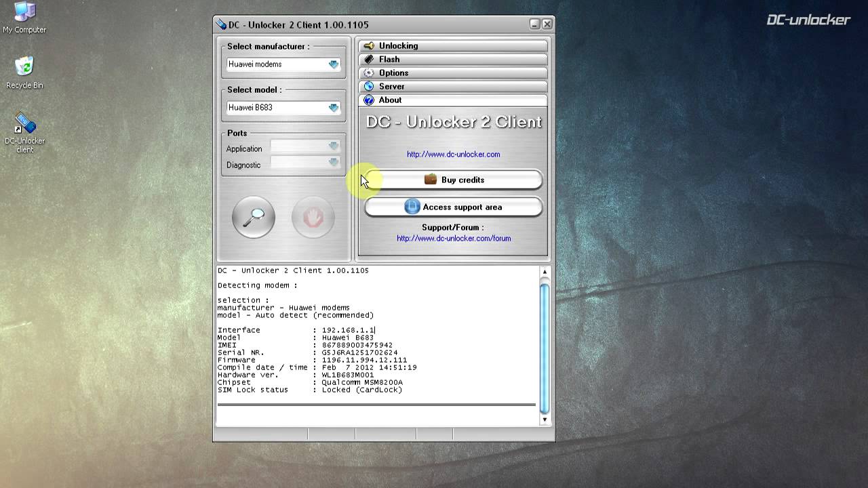Viewport: 868px width, 488px height.
Task: Click the Serial NR. value G5J6RA1251702624
Action: pyautogui.click(x=359, y=353)
